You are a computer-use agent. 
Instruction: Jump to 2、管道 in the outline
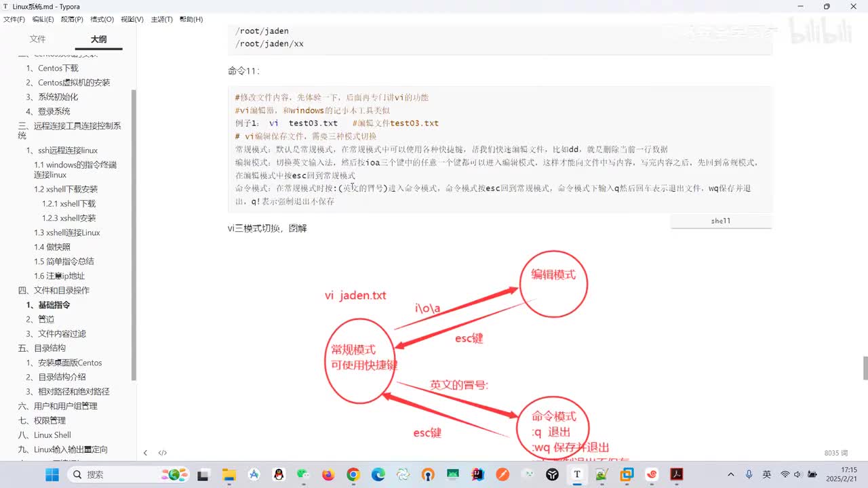[x=40, y=319]
